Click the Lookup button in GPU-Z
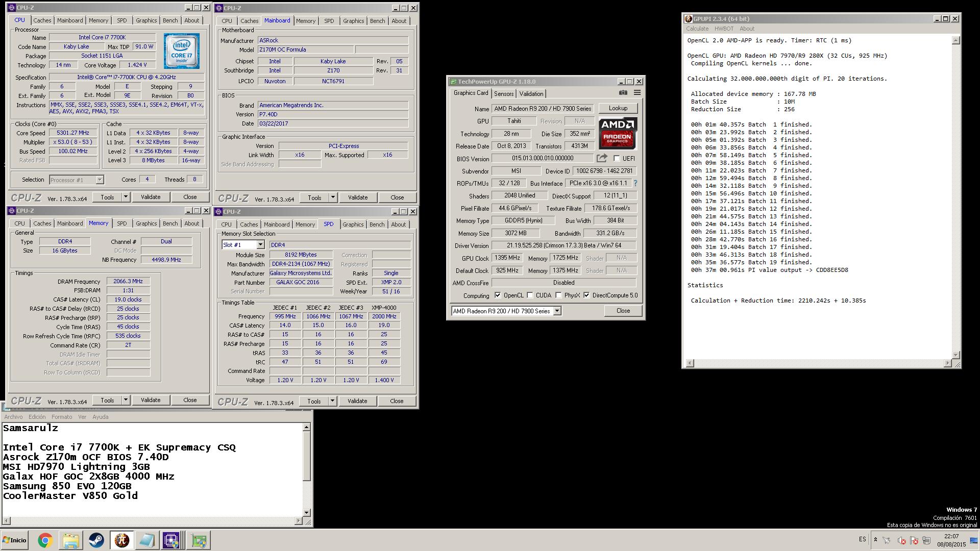Image resolution: width=980 pixels, height=551 pixels. coord(618,108)
